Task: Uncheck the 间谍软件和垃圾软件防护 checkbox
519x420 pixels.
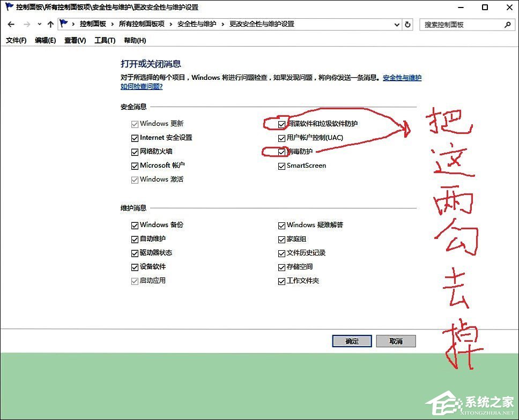Action: coord(281,124)
